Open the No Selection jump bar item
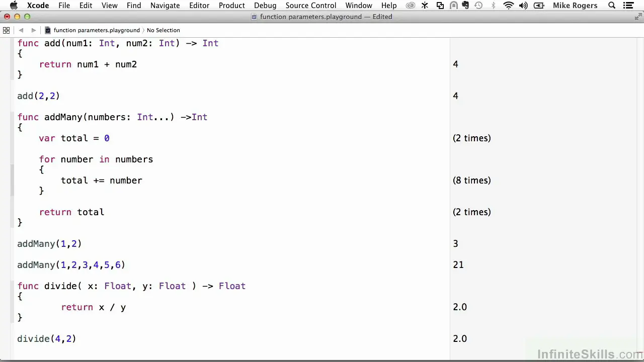Image resolution: width=644 pixels, height=362 pixels. (x=164, y=30)
